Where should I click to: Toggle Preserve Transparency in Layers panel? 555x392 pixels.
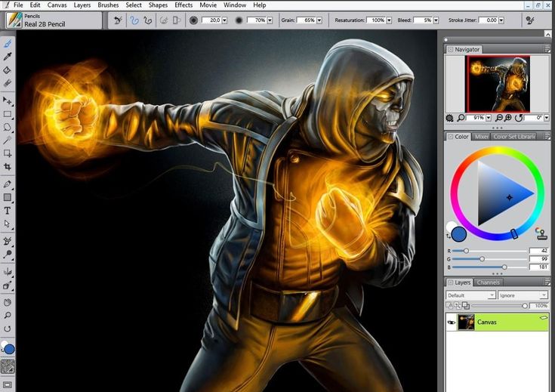458,306
